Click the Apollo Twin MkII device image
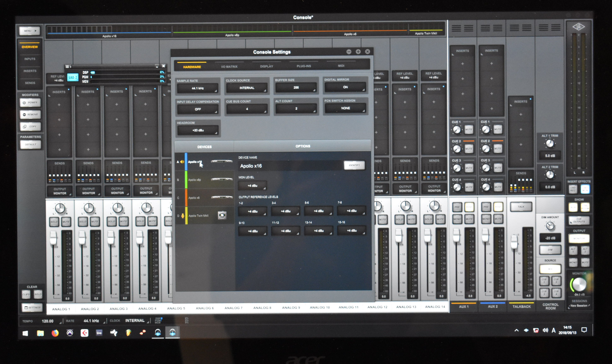This screenshot has width=612, height=364. pos(222,215)
